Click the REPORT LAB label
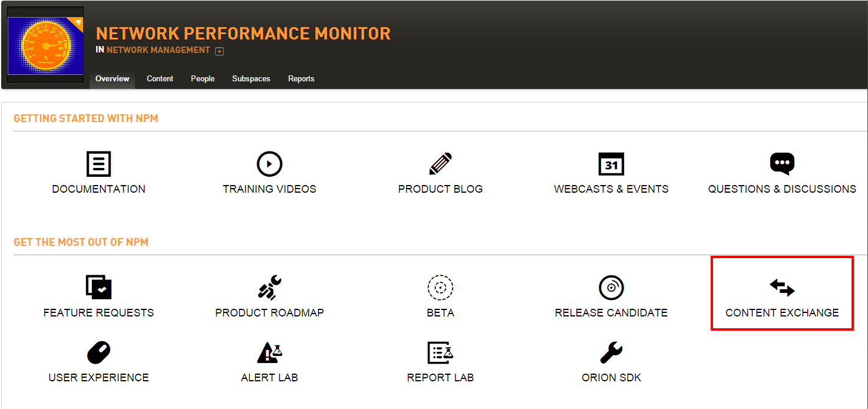 click(x=440, y=378)
